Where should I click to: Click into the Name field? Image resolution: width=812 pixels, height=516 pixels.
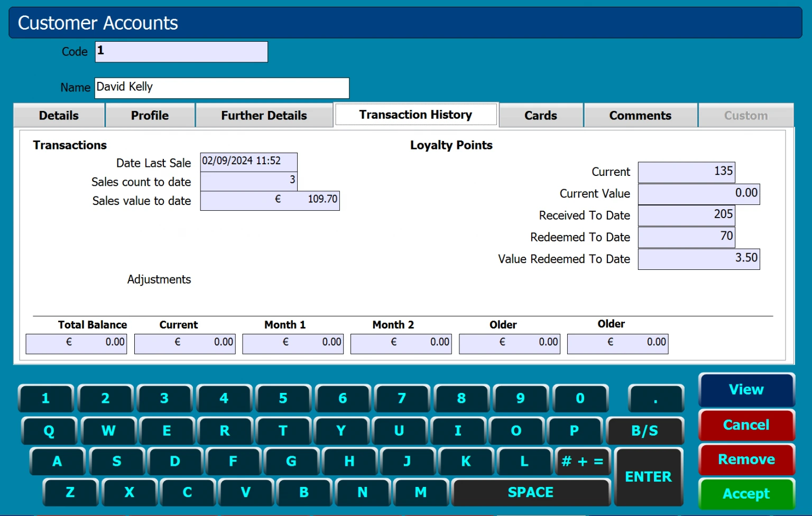click(222, 88)
